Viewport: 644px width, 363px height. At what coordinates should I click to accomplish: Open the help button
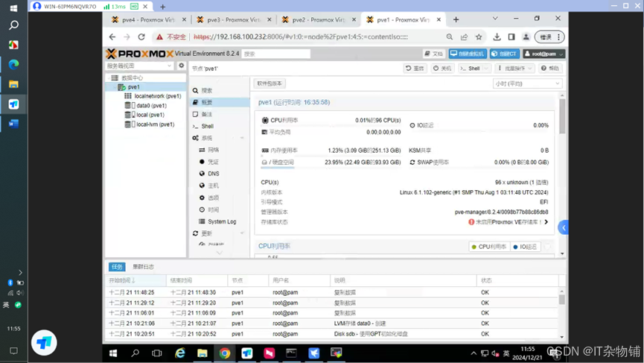click(x=550, y=69)
